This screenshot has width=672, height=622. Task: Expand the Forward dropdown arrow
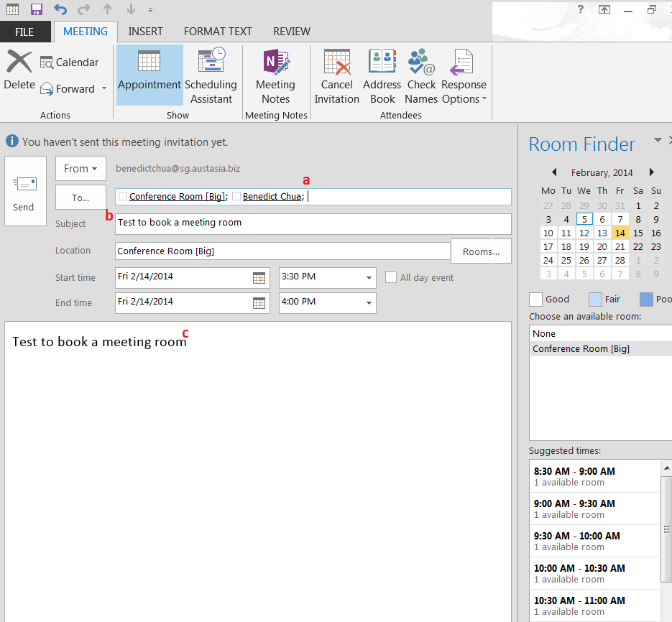(104, 88)
